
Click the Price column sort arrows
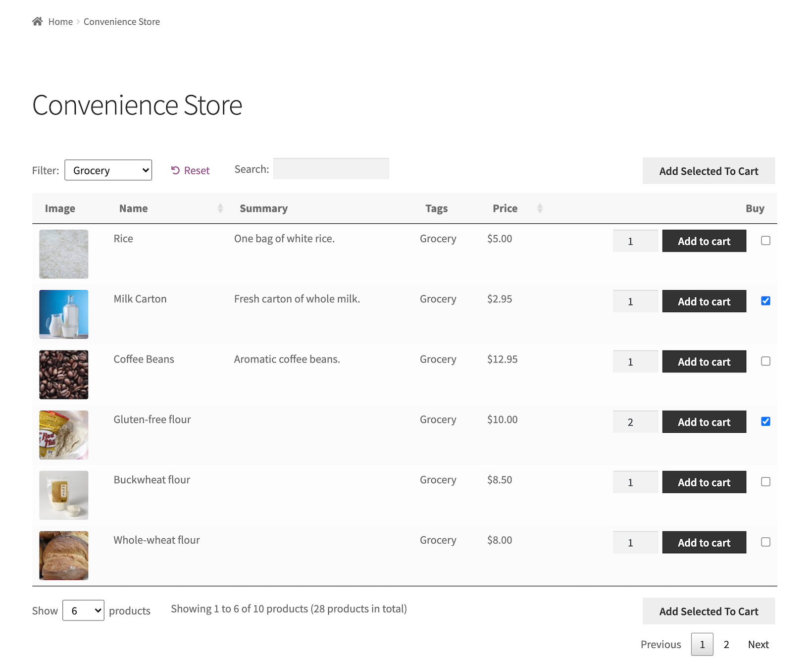point(540,208)
